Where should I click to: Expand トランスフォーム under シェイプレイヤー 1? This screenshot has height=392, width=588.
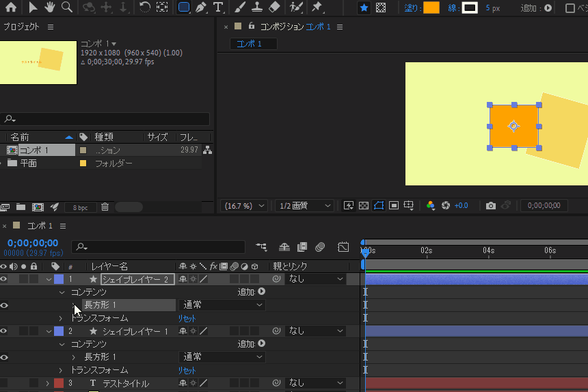(61, 371)
